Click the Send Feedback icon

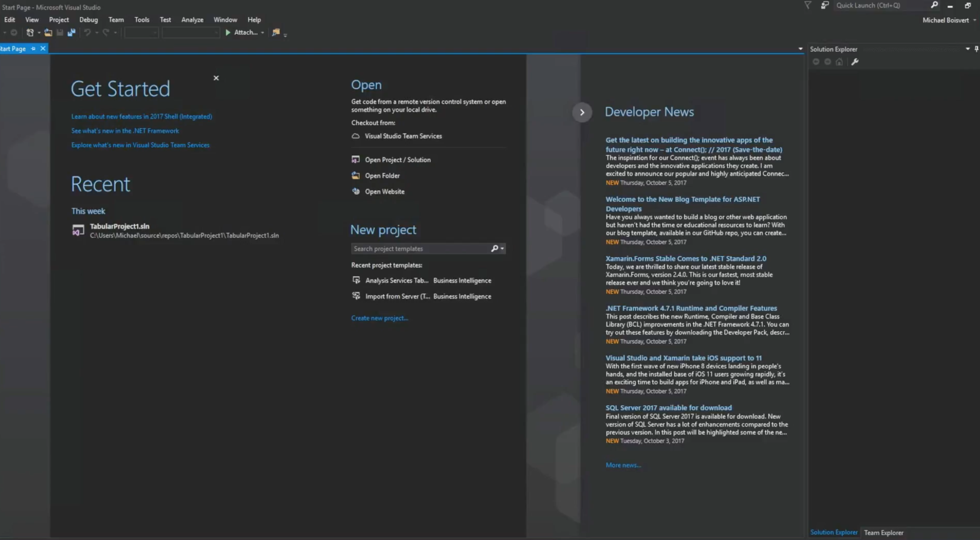(x=825, y=5)
